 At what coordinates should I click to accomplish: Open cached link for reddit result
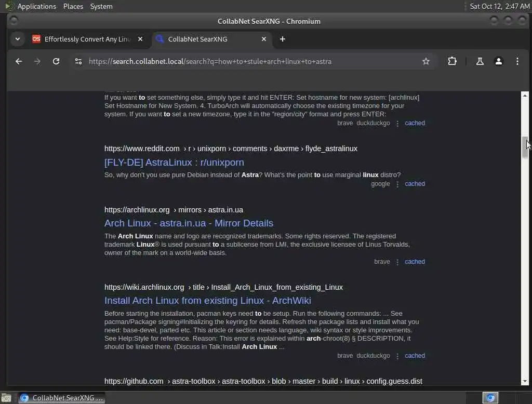[415, 183]
